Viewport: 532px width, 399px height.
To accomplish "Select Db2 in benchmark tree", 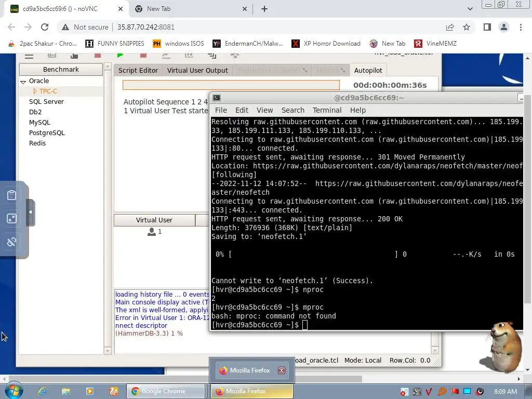I will tap(35, 112).
